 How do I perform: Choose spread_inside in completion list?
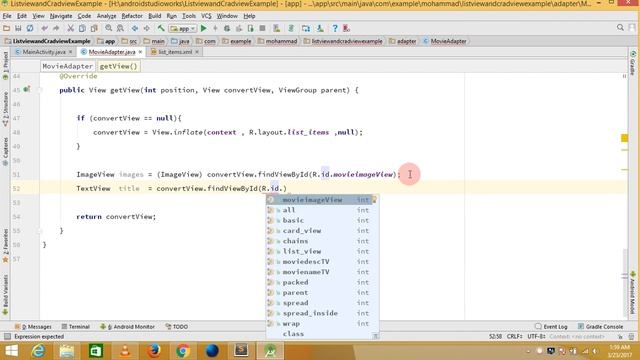322,313
